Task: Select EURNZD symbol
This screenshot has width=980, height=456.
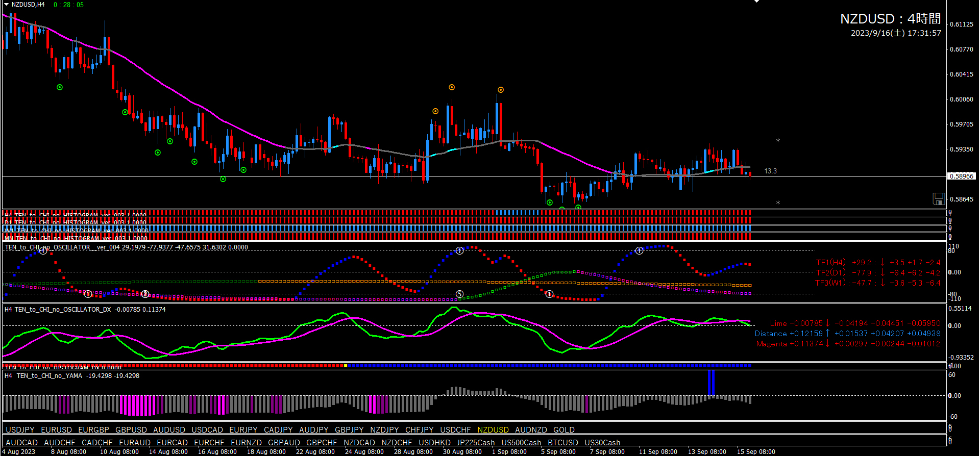Action: (246, 443)
